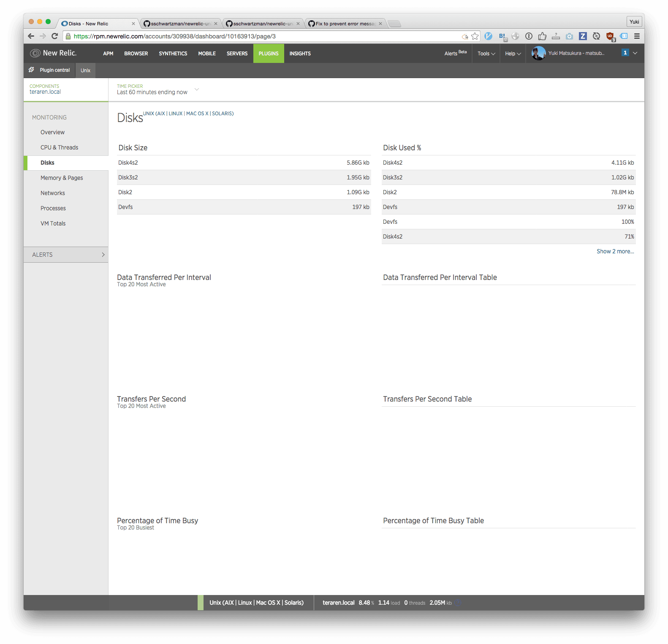The image size is (668, 644).
Task: Open the Help dropdown menu
Action: tap(513, 54)
